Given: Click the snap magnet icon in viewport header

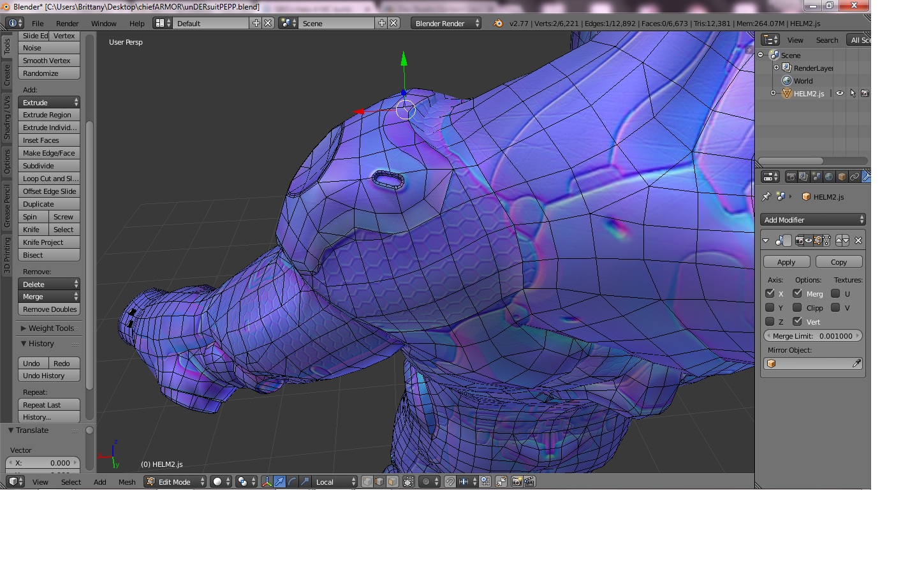Looking at the screenshot, I should coord(450,482).
